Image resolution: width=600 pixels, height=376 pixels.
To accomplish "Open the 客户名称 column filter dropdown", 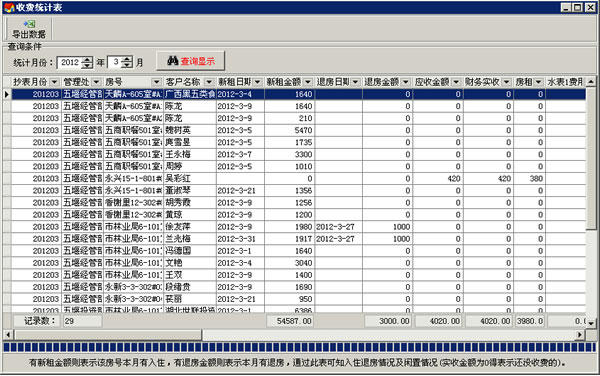I will [x=209, y=82].
